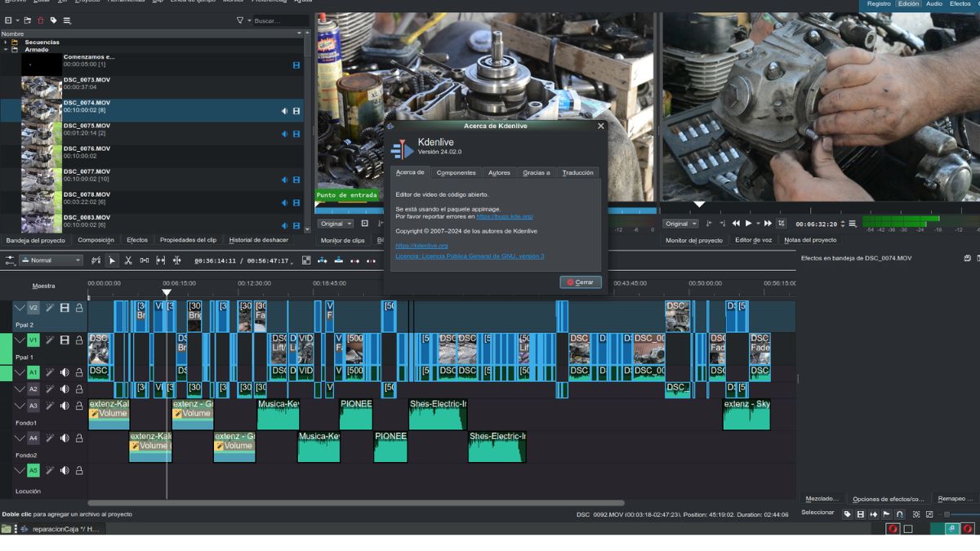The width and height of the screenshot is (980, 551).
Task: Toggle lock on A5 Locución track
Action: click(79, 470)
